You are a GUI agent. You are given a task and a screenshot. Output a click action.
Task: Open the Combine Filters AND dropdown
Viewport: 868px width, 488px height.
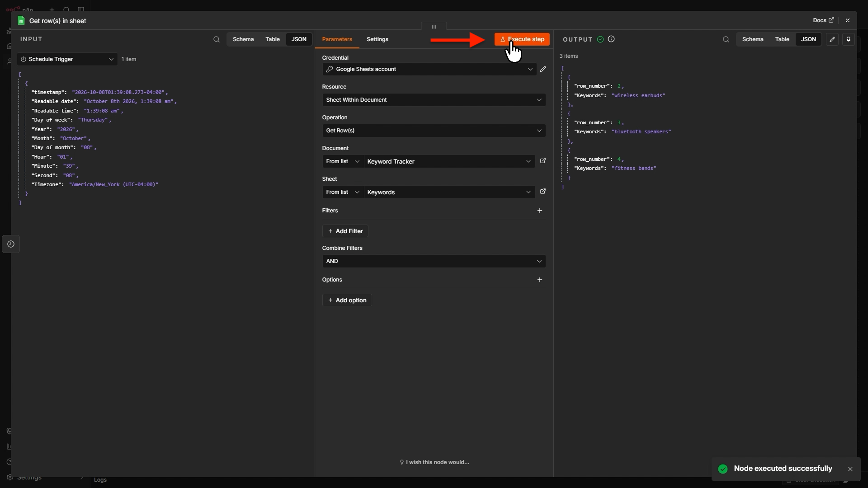coord(434,261)
